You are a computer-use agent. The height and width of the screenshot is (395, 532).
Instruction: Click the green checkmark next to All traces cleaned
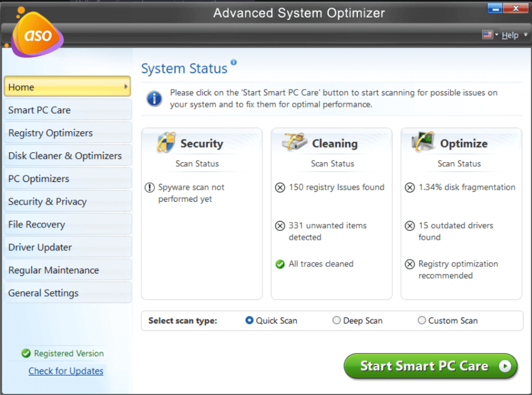280,264
